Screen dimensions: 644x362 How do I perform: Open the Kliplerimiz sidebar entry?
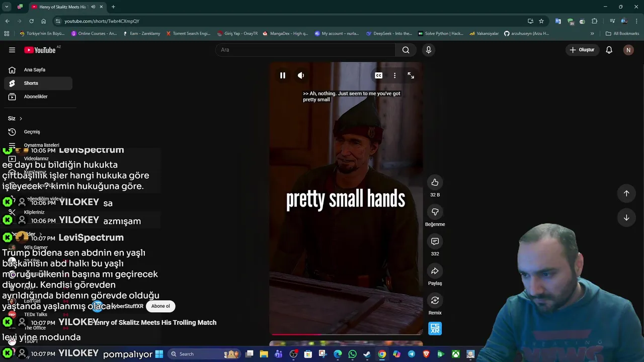[38, 212]
